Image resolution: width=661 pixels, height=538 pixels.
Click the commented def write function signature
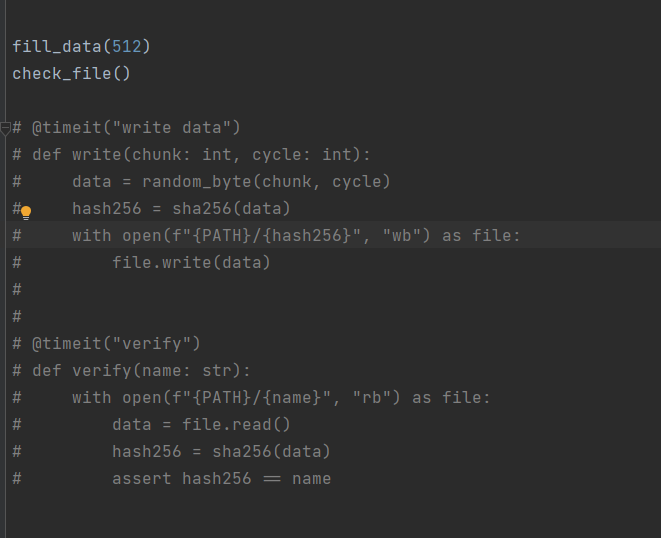tap(191, 155)
